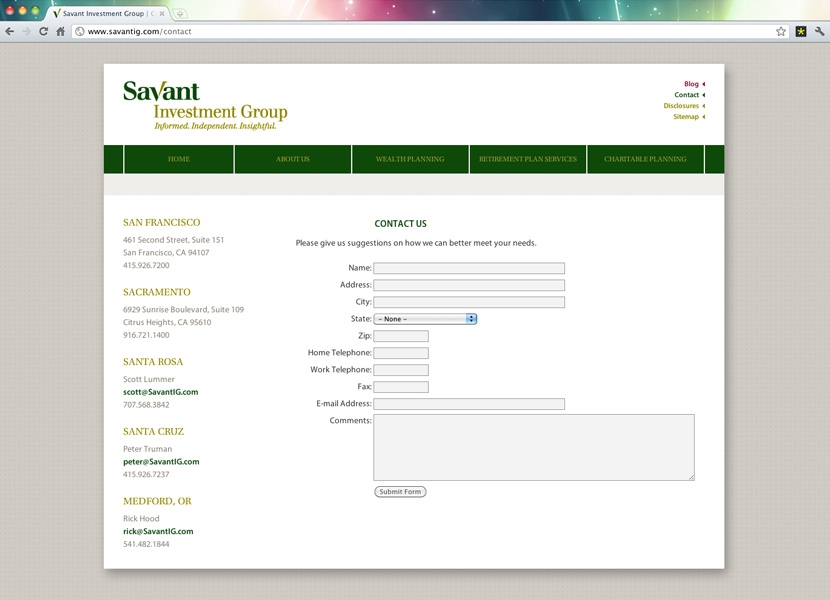Click the phone number 415.926.7200

146,266
